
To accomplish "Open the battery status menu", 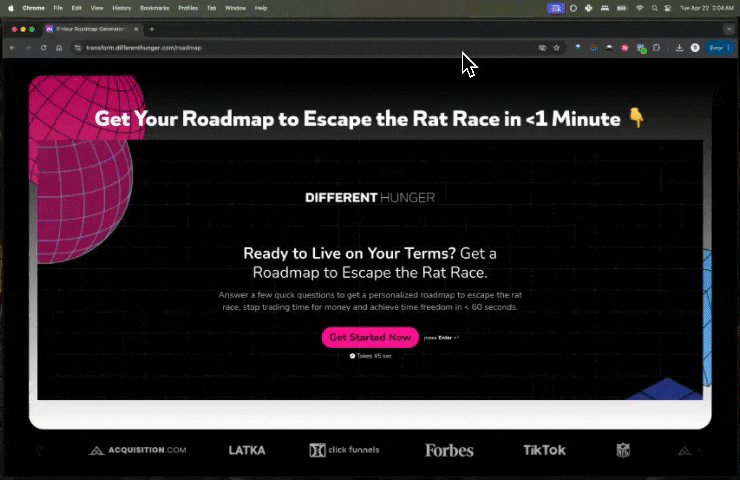I will 622,8.
